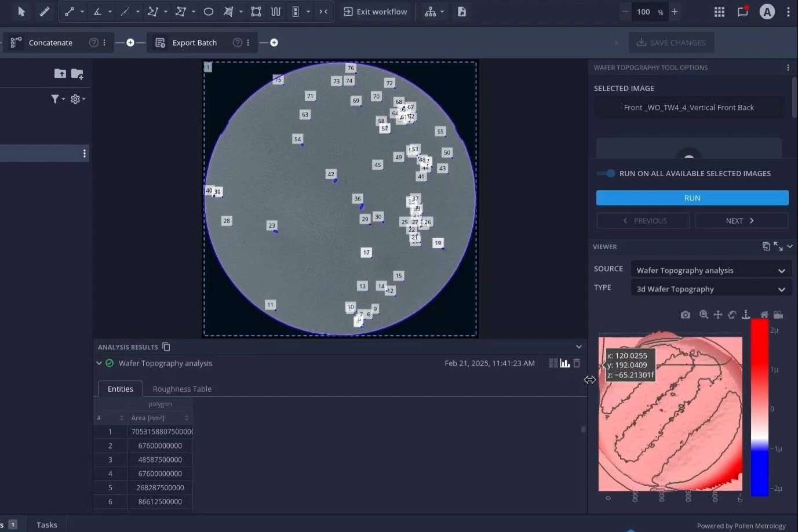
Task: Open the apps grid menu
Action: (x=719, y=12)
